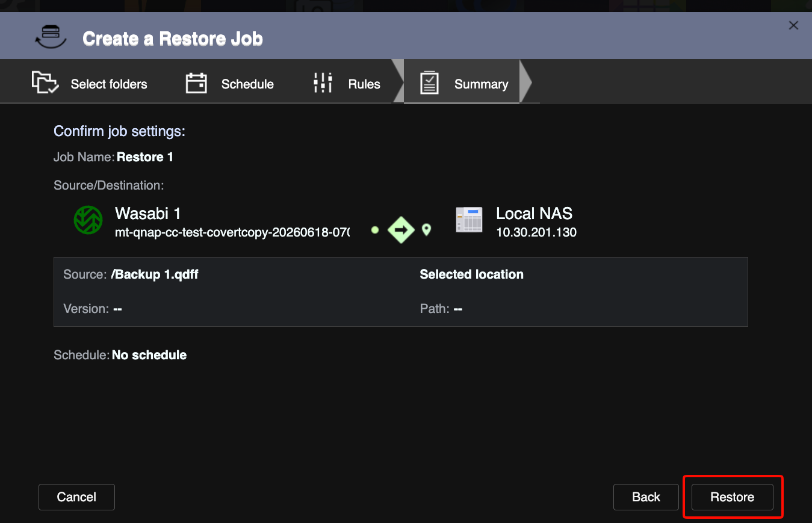Click the Wasabi green logo icon
812x523 pixels.
point(88,220)
